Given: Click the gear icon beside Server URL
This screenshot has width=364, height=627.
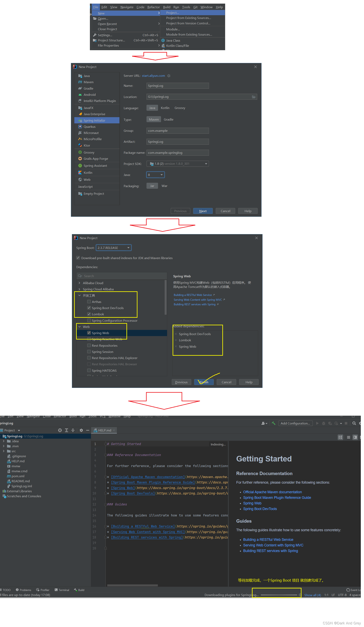Looking at the screenshot, I should coord(169,76).
